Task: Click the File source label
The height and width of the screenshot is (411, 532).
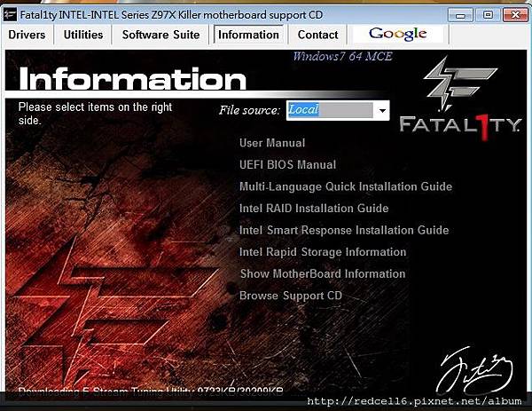Action: click(x=250, y=110)
